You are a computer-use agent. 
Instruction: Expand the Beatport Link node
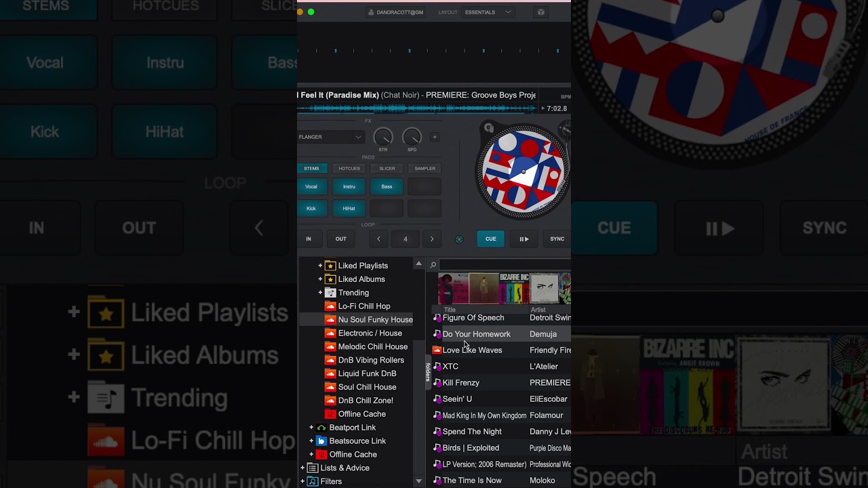[x=311, y=428]
